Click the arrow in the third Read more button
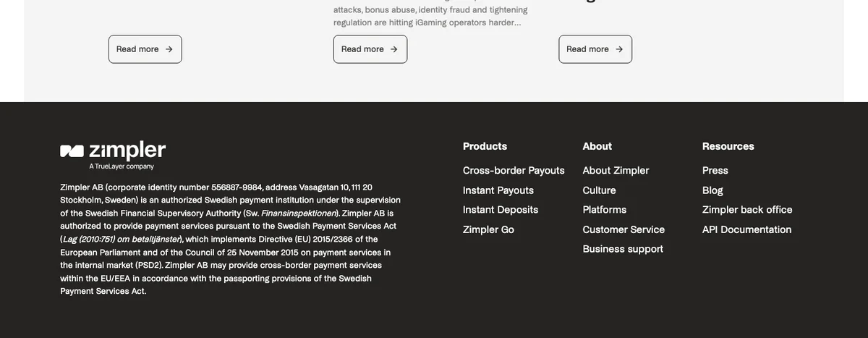Viewport: 868px width, 338px height. click(619, 49)
